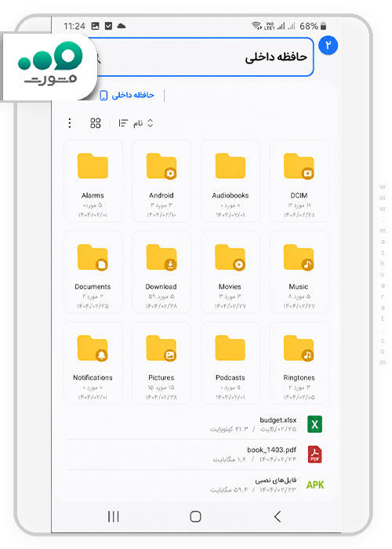Open the Ringtones folder
This screenshot has height=549, width=392.
[299, 362]
